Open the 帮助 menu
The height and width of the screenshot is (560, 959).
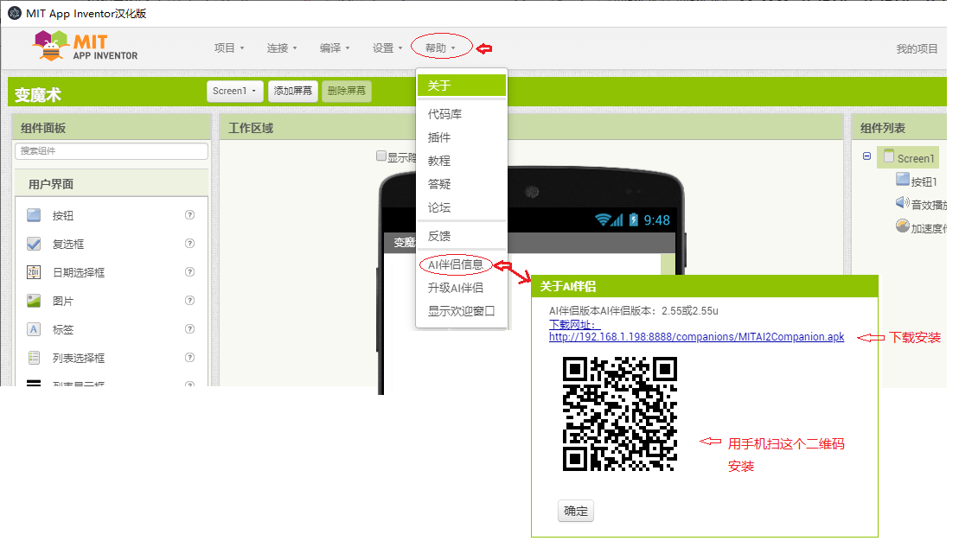coord(439,48)
